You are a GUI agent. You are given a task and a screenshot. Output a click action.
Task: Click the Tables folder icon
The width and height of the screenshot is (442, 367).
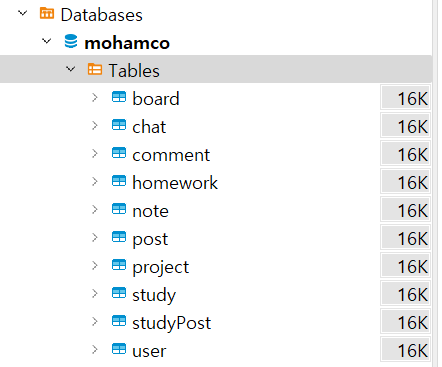pos(95,69)
